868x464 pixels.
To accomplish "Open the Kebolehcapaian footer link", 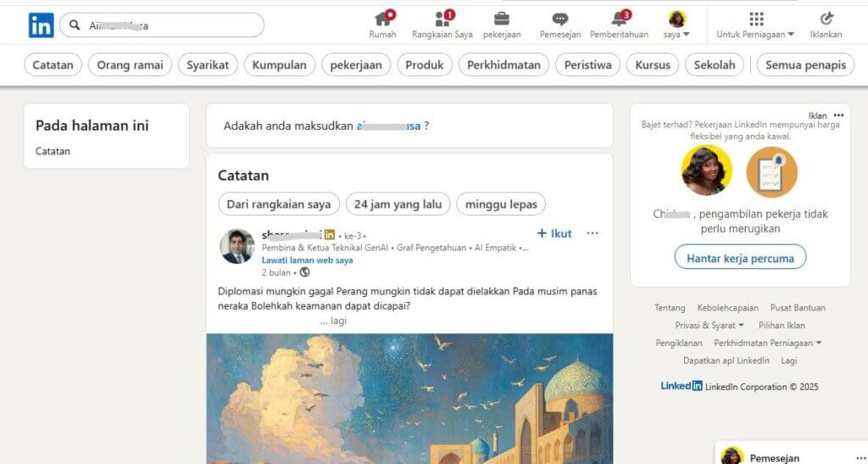I will (728, 308).
